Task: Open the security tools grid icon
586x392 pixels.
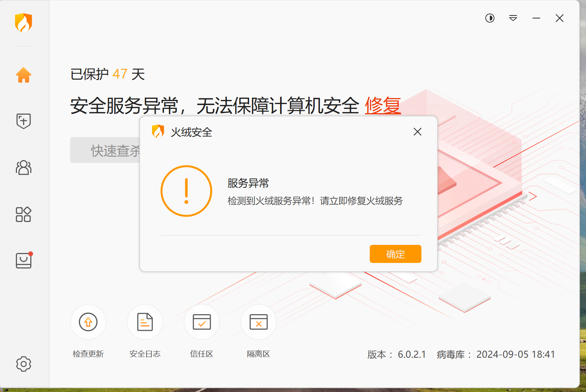Action: coord(24,214)
